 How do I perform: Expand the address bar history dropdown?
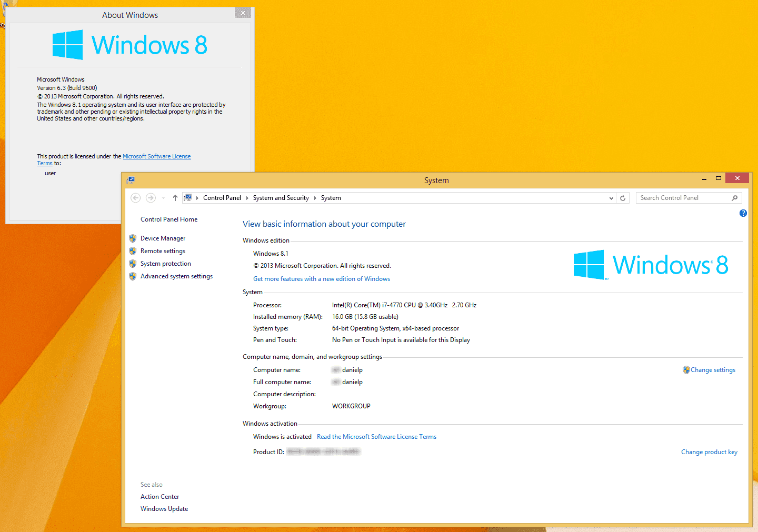pos(611,198)
